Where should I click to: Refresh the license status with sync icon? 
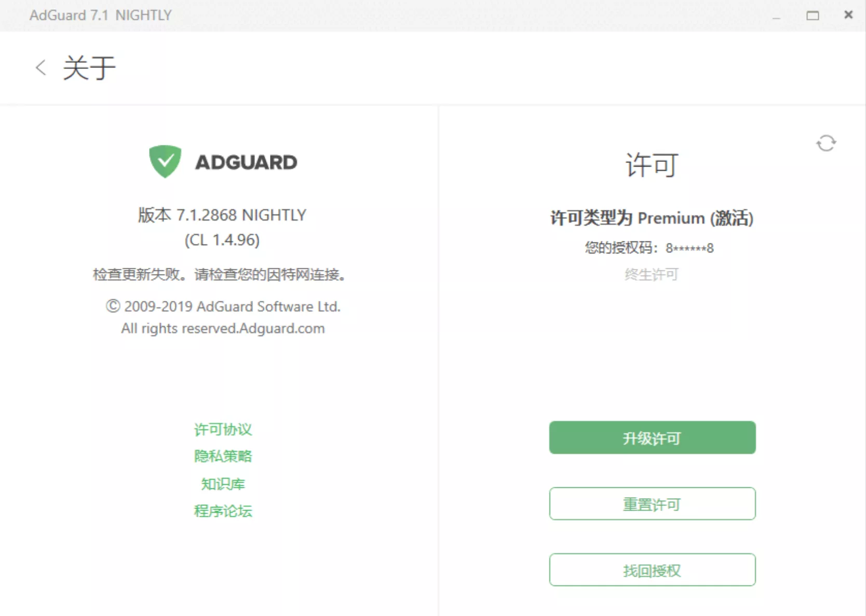(827, 143)
